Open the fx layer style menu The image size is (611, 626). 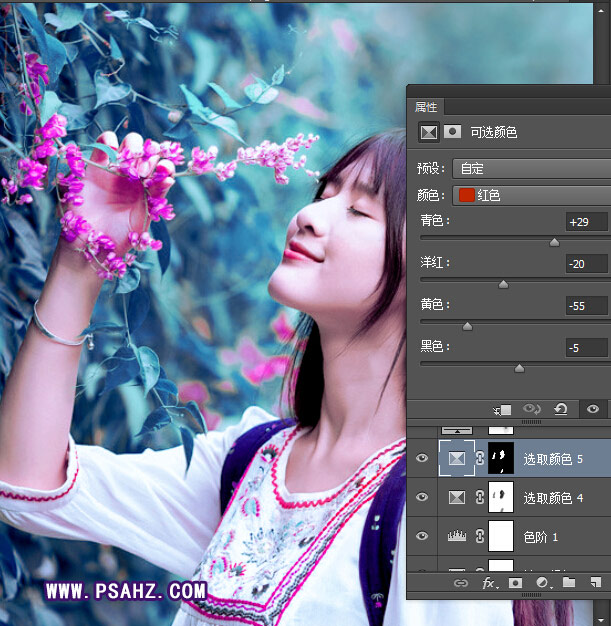point(489,582)
